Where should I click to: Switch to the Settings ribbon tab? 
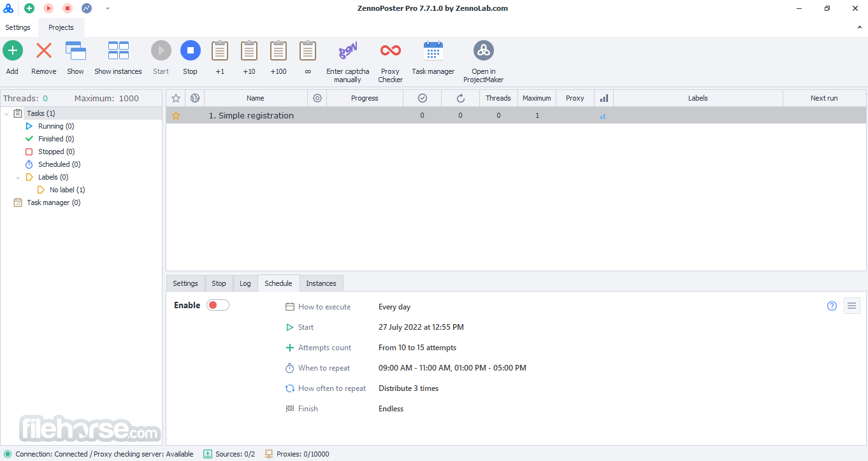click(x=18, y=27)
